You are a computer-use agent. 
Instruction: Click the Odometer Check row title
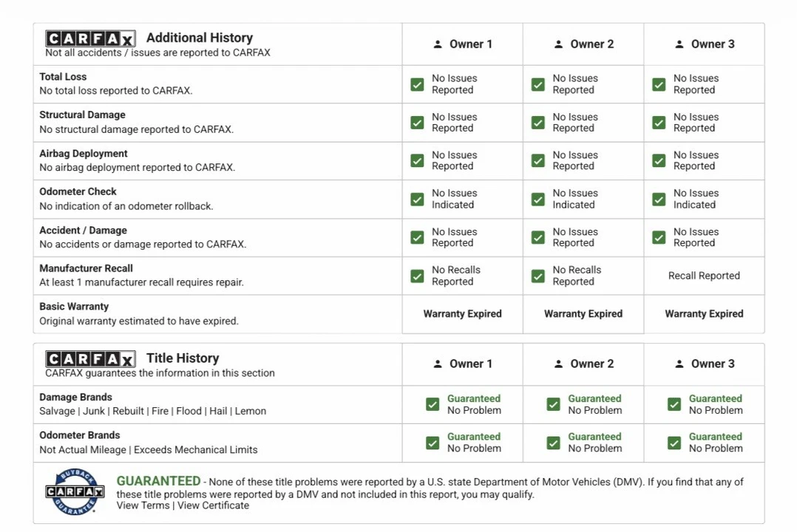pyautogui.click(x=78, y=191)
